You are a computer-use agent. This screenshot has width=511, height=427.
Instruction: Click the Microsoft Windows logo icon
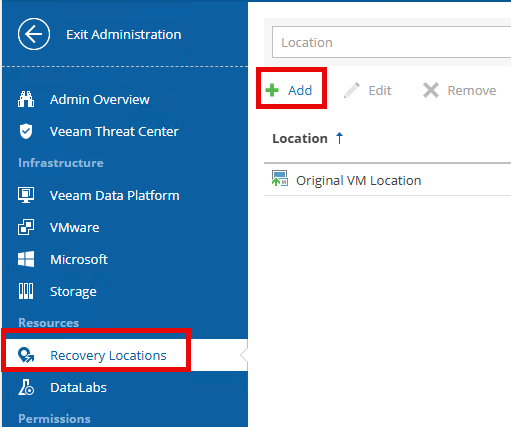click(x=26, y=259)
